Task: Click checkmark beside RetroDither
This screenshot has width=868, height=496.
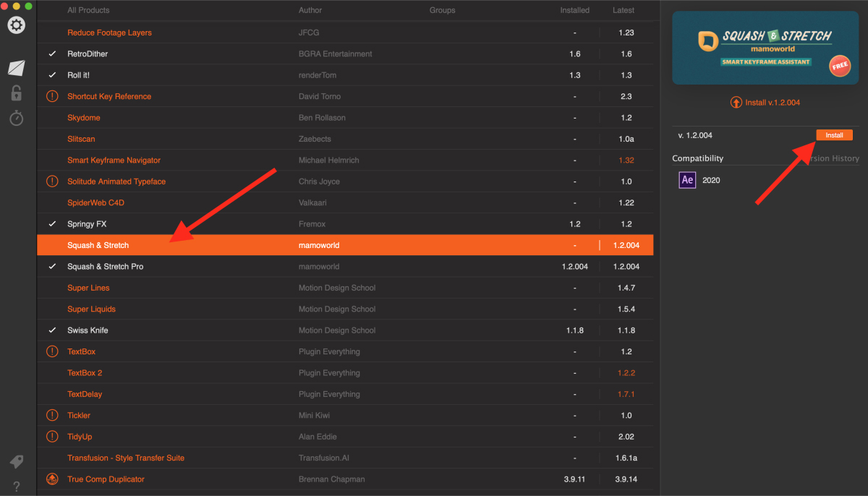Action: tap(52, 54)
